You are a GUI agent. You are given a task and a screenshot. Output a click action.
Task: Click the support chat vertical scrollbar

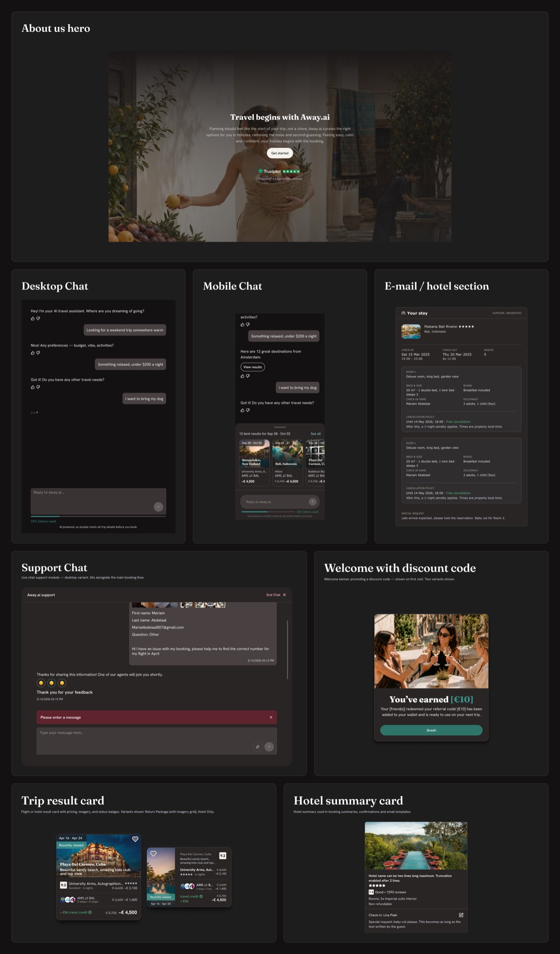pos(287,650)
